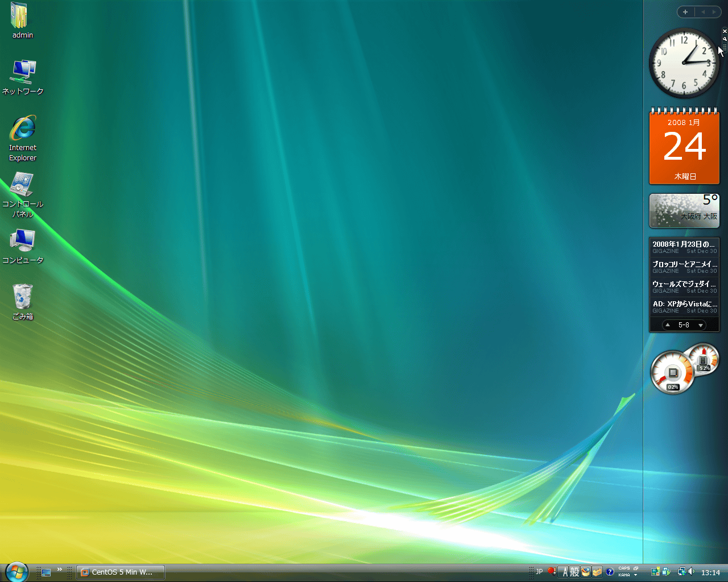Click the CentOS 5 Min W... taskbar button

119,572
